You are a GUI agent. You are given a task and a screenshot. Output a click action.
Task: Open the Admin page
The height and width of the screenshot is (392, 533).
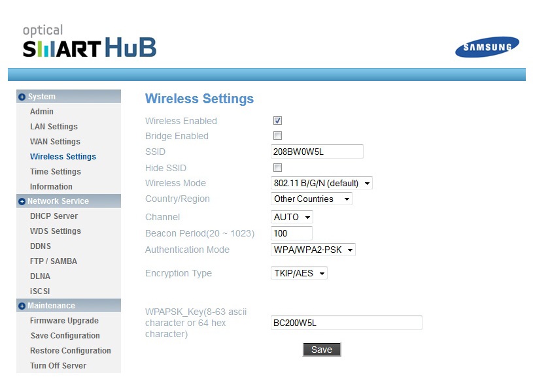42,112
